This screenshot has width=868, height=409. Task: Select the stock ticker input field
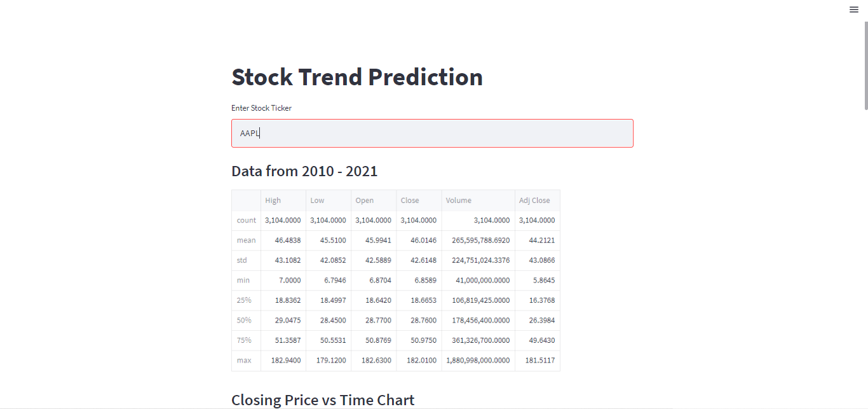432,133
